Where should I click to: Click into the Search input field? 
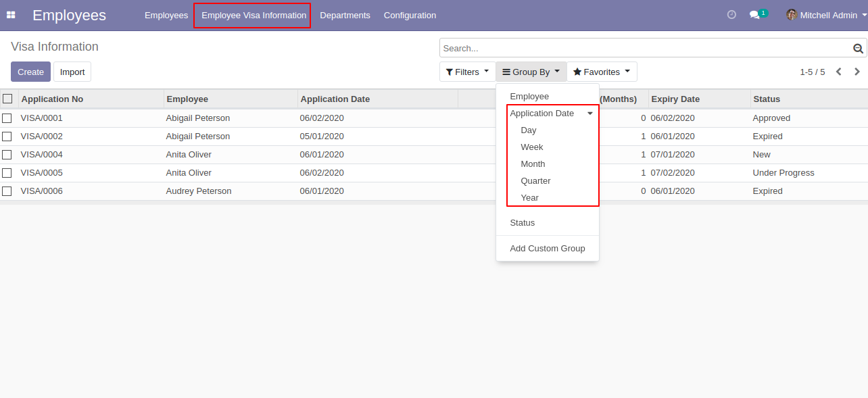point(642,48)
